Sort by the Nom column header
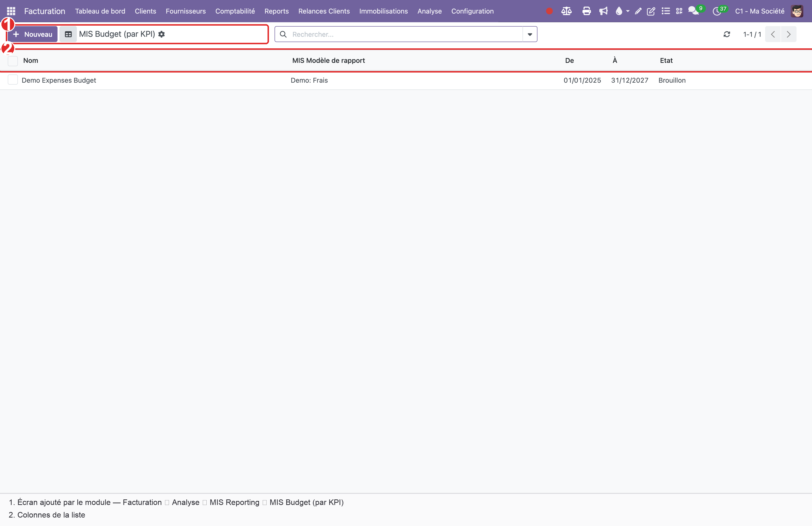This screenshot has height=526, width=812. (x=31, y=60)
